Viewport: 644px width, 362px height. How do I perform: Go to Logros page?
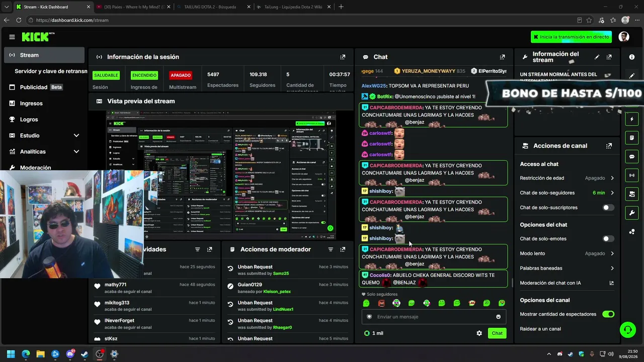[x=44, y=119]
